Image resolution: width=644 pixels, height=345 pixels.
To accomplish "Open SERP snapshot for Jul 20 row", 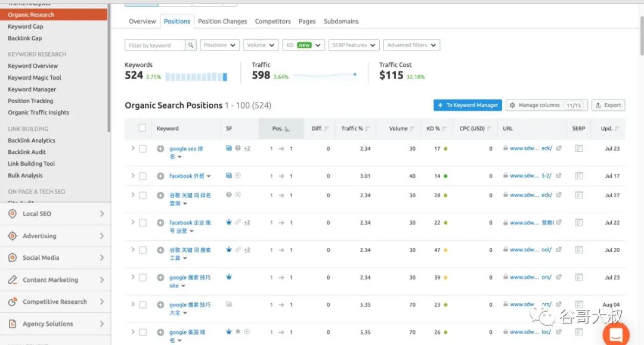I will pos(578,250).
